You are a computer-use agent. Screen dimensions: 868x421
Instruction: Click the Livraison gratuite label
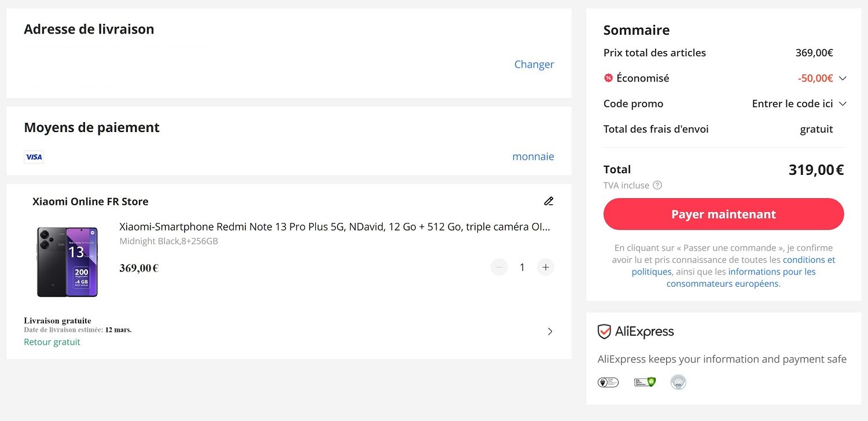57,320
